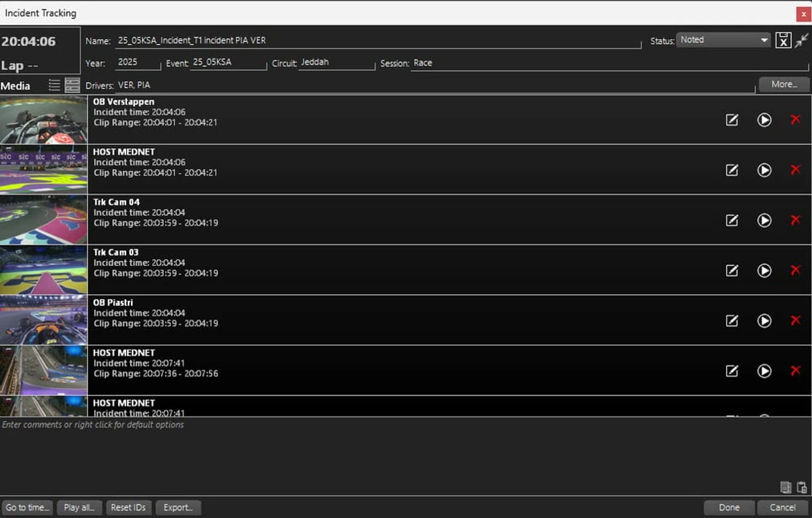Click the Drivers field VER, PIA
812x518 pixels.
point(435,85)
